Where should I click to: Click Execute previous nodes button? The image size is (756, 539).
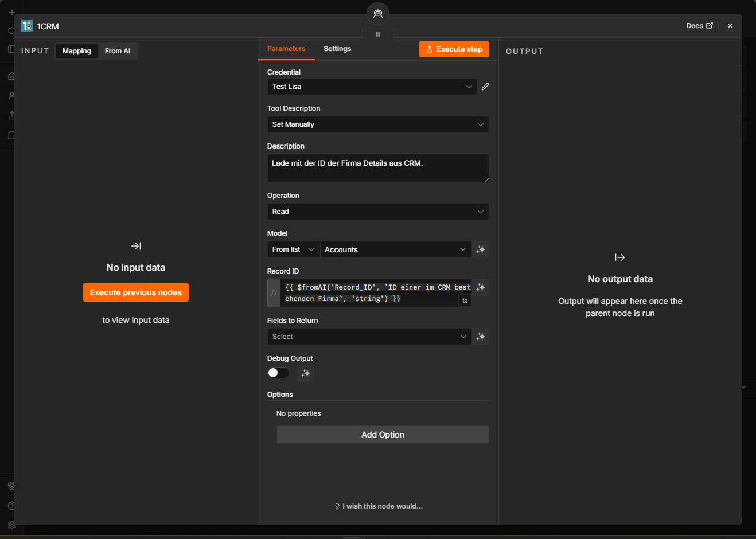point(136,292)
